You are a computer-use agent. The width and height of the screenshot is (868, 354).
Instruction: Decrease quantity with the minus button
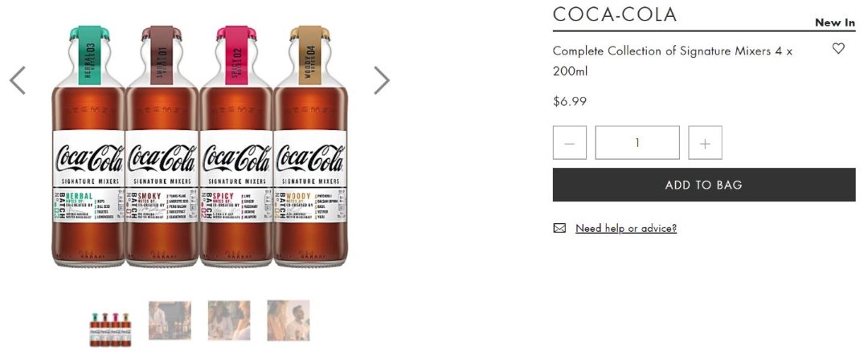pos(570,143)
